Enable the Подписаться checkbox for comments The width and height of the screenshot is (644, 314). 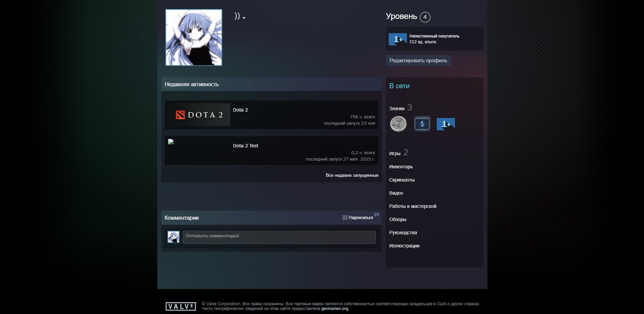(x=345, y=218)
